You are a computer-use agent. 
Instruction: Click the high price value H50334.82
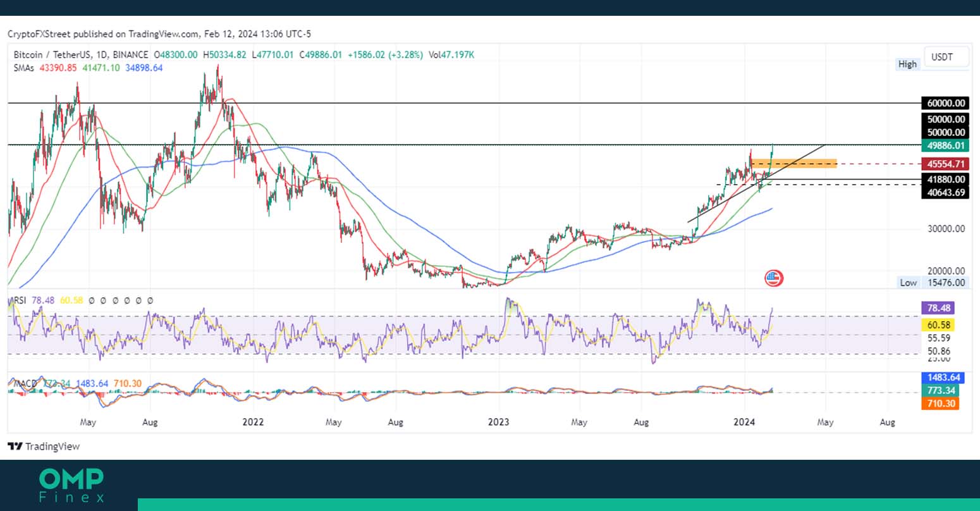(224, 55)
